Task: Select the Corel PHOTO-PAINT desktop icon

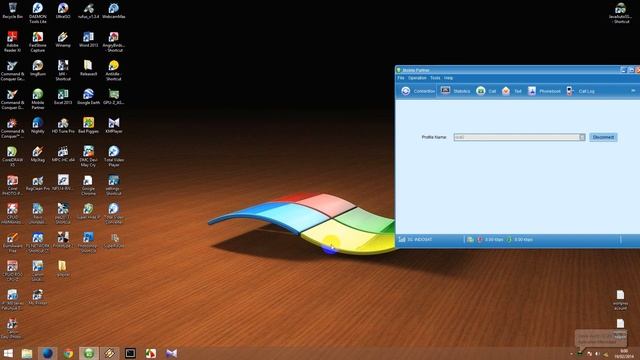Action: click(12, 185)
